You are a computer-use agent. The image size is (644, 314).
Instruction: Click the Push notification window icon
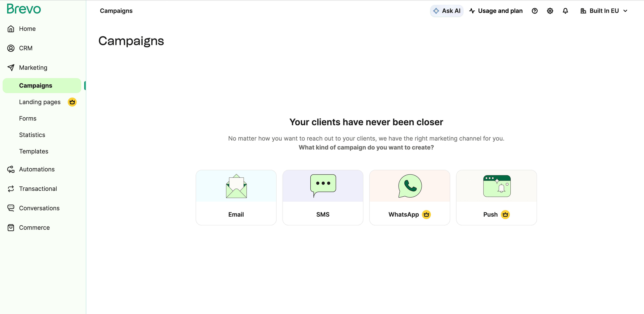pos(497,186)
